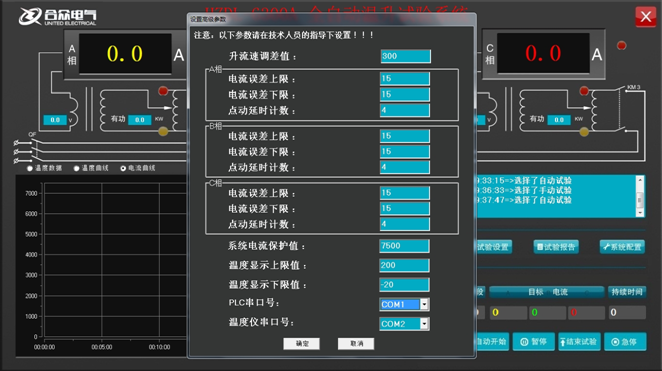The height and width of the screenshot is (371, 662).
Task: Click the yellow lamp on the right-side transformer
Action: tap(584, 133)
